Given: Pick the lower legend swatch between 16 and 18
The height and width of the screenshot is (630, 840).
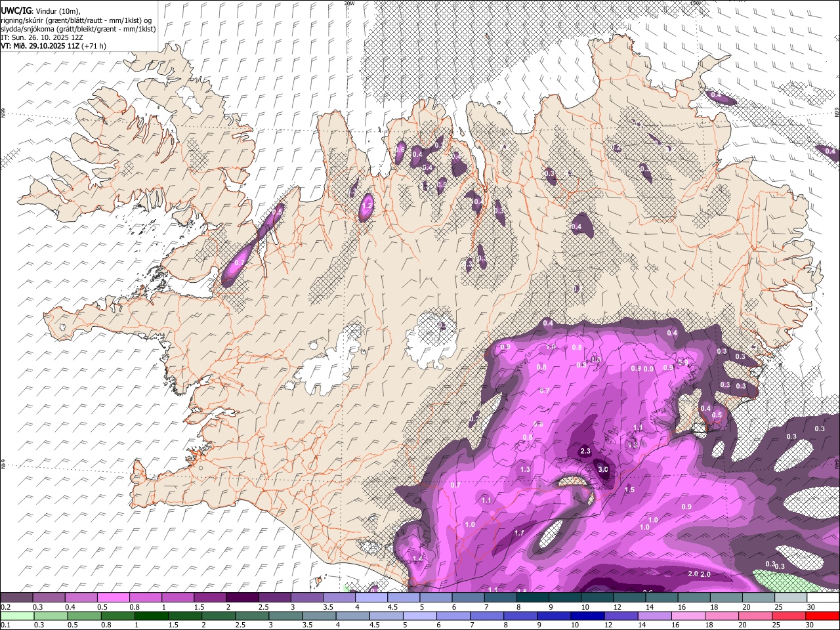Looking at the screenshot, I should point(687,616).
